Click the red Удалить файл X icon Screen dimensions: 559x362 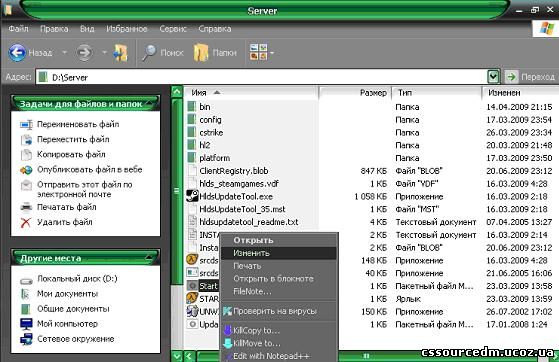point(26,223)
